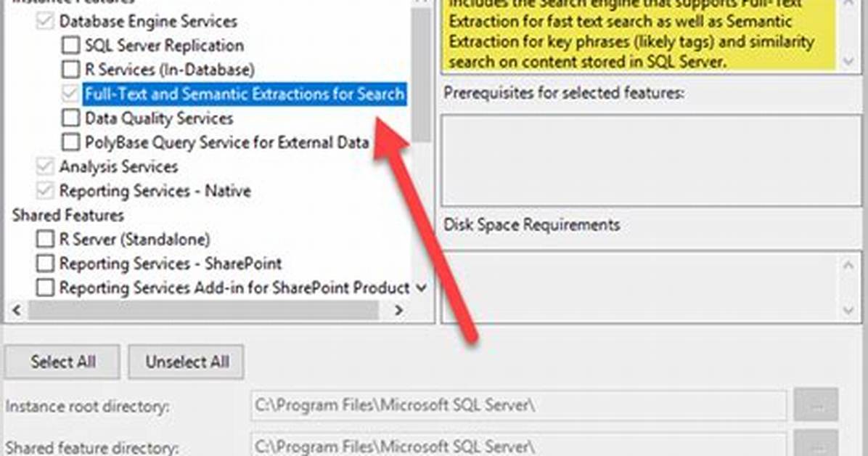Select the Data Quality Services label
The width and height of the screenshot is (868, 456).
tap(159, 118)
